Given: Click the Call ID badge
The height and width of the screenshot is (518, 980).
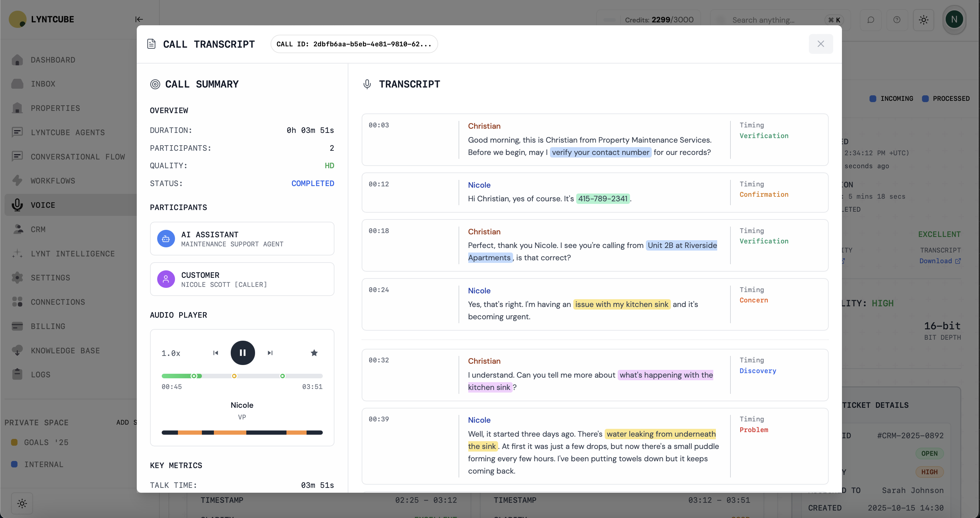Looking at the screenshot, I should click(x=354, y=44).
